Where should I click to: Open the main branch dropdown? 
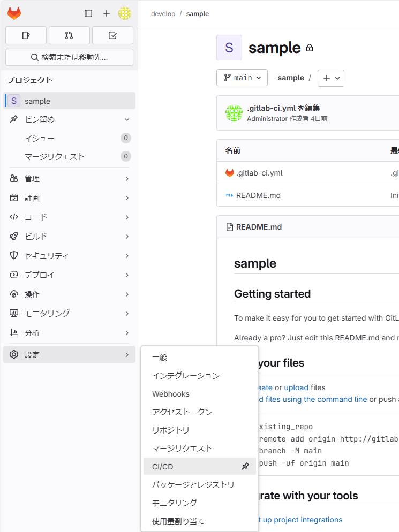pos(242,78)
